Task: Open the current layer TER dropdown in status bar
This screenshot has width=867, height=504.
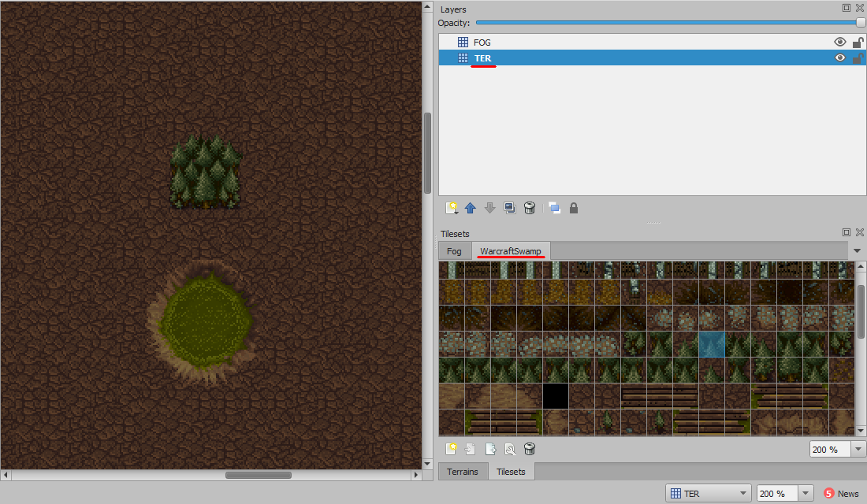Action: tap(709, 494)
